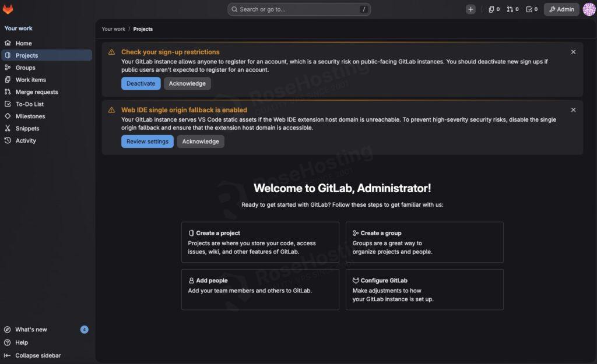Open assigned issues counter icon

pos(494,9)
